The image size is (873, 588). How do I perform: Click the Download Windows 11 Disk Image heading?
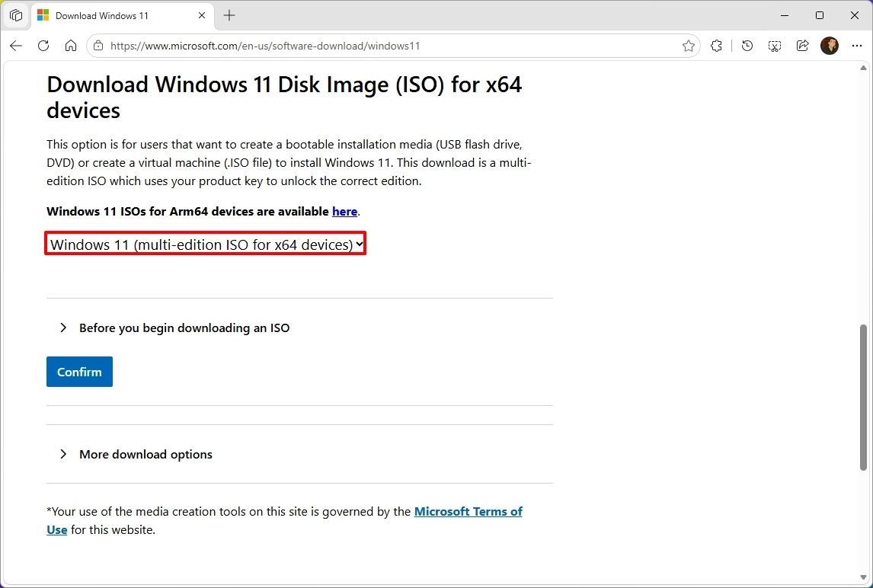click(x=284, y=97)
